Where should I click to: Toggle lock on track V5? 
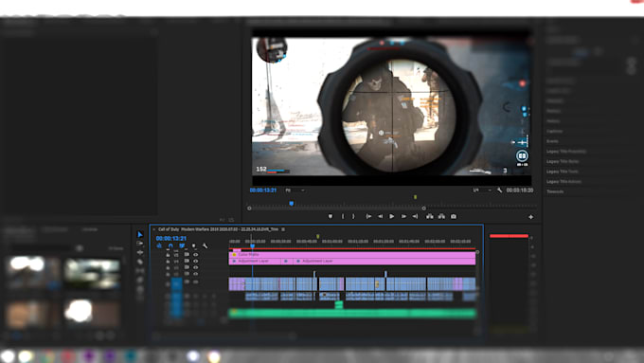click(x=168, y=255)
